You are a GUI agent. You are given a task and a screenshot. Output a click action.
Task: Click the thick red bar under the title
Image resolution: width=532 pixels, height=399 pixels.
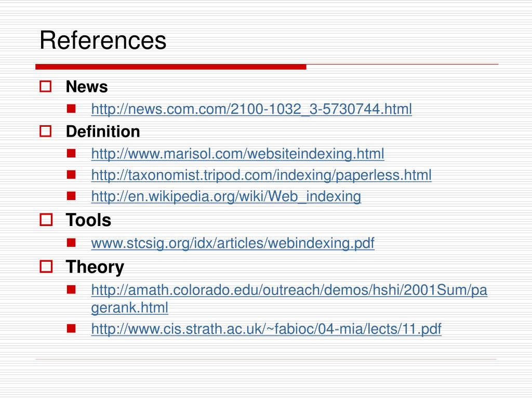[x=170, y=67]
